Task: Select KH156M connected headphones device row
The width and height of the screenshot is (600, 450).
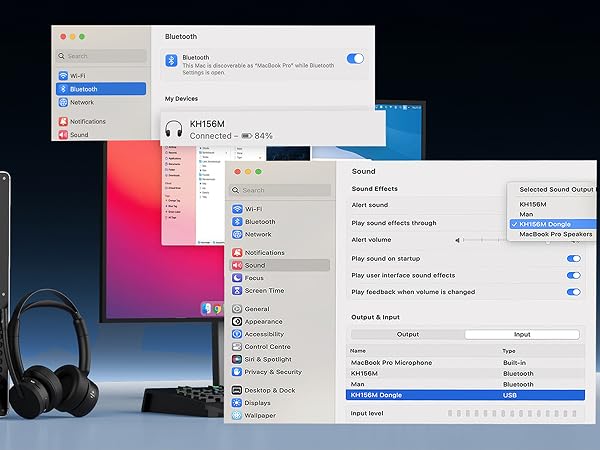Action: point(272,129)
